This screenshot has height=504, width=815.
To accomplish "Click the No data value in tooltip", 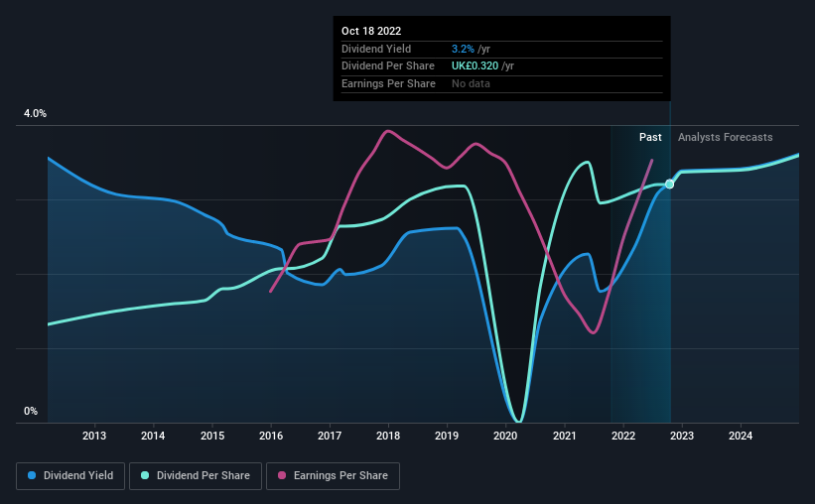I will 471,83.
